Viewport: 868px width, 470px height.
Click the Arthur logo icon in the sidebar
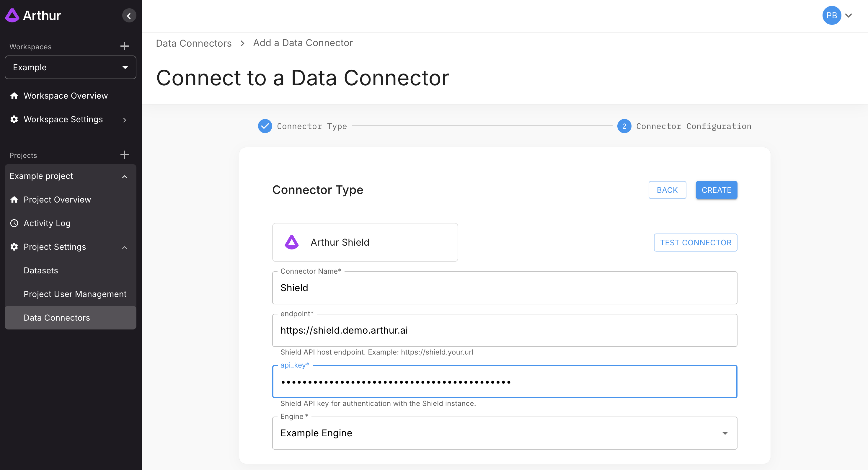[x=12, y=15]
